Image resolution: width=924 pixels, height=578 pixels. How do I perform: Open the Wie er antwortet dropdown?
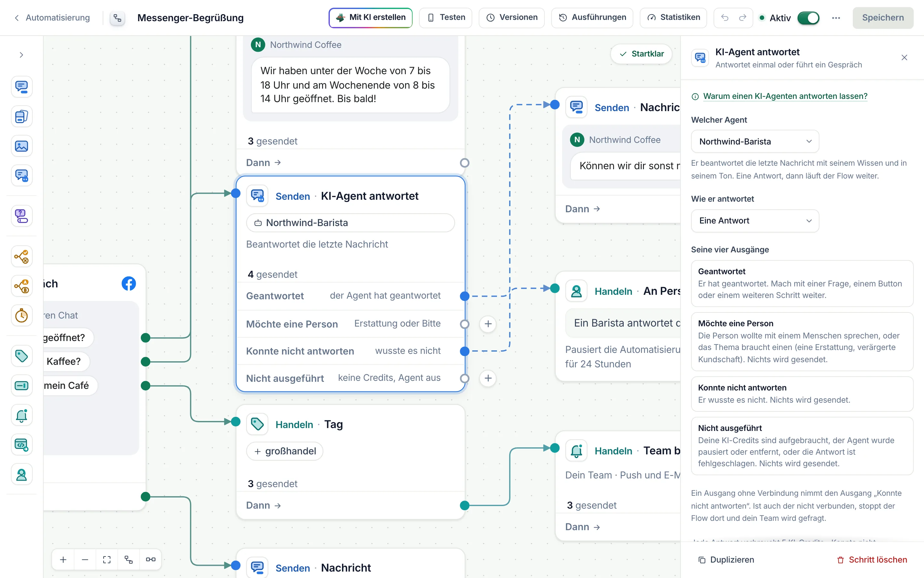[755, 221]
